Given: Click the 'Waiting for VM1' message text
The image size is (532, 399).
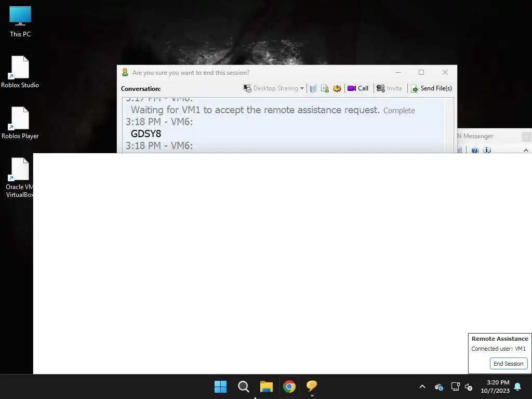Looking at the screenshot, I should 255,110.
